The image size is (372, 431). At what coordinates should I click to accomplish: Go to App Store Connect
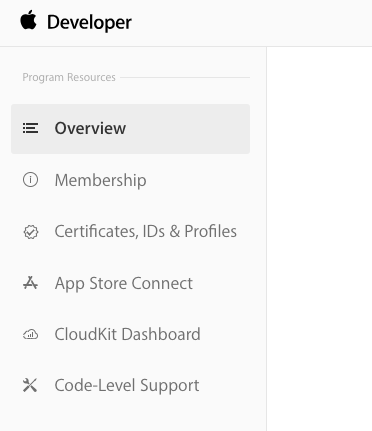(x=124, y=284)
